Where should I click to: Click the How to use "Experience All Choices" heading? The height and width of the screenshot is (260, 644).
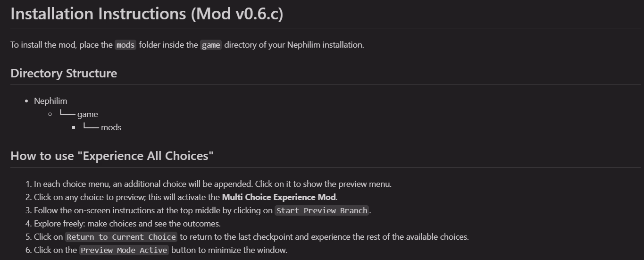112,156
